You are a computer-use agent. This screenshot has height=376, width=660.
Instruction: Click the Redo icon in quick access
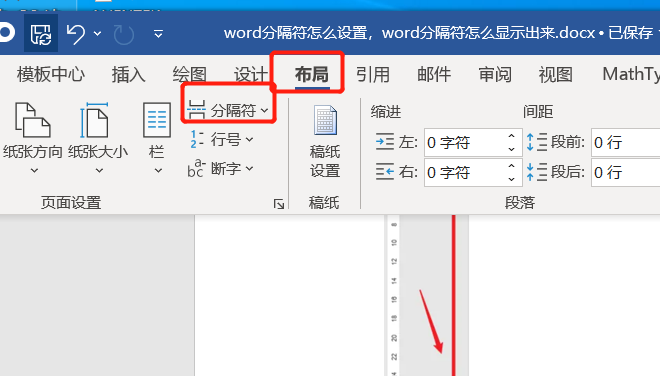[x=124, y=35]
